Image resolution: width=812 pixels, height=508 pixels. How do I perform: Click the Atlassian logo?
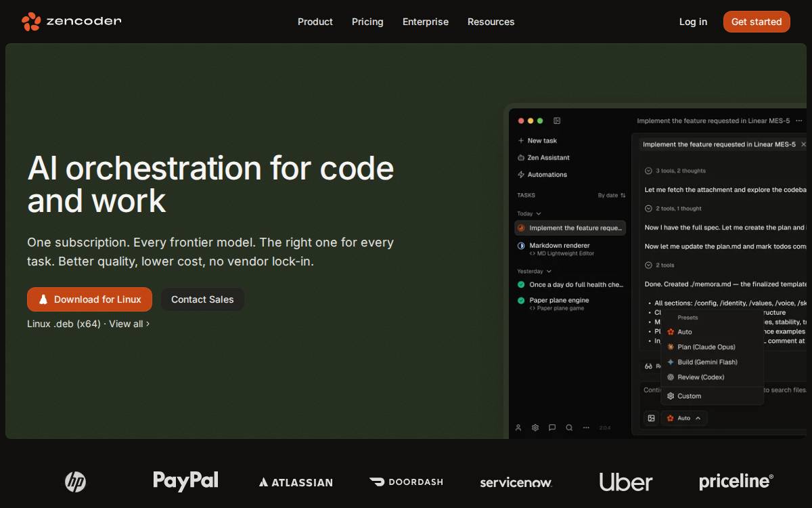point(296,482)
